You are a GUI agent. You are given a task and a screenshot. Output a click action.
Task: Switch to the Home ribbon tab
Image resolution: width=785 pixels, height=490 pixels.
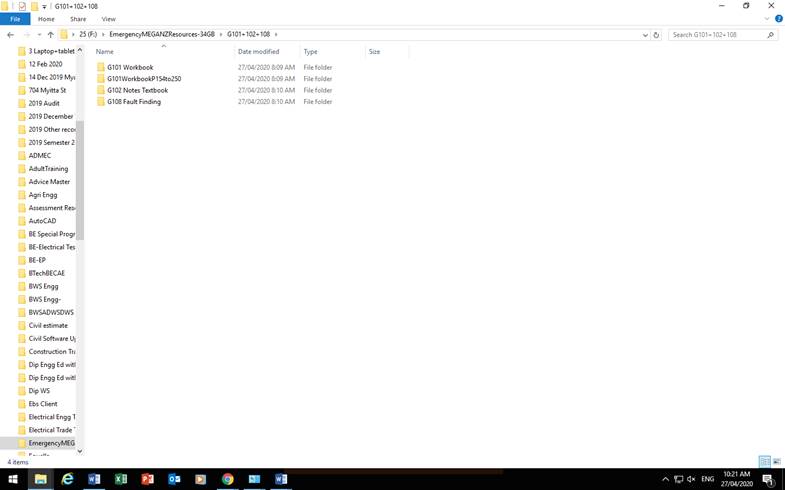(46, 19)
